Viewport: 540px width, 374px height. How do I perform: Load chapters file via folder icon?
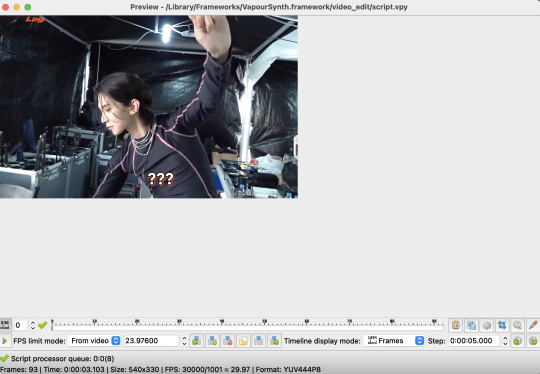[243, 341]
